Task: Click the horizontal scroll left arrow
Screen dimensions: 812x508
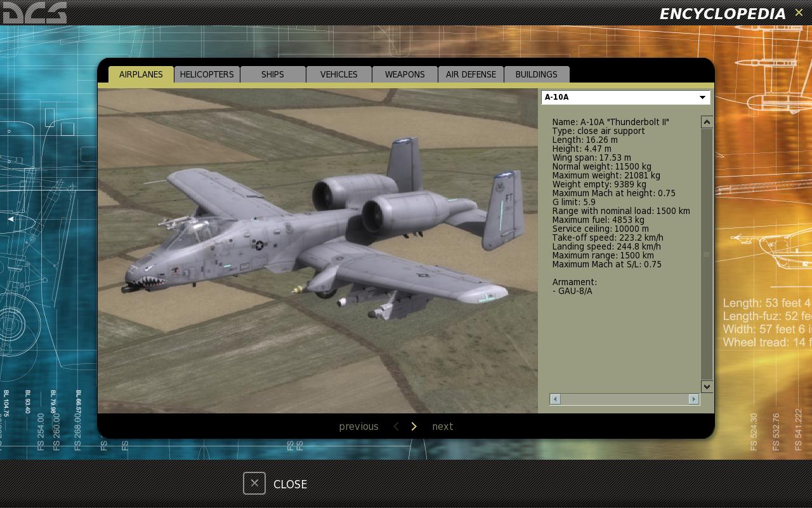Action: pos(555,399)
